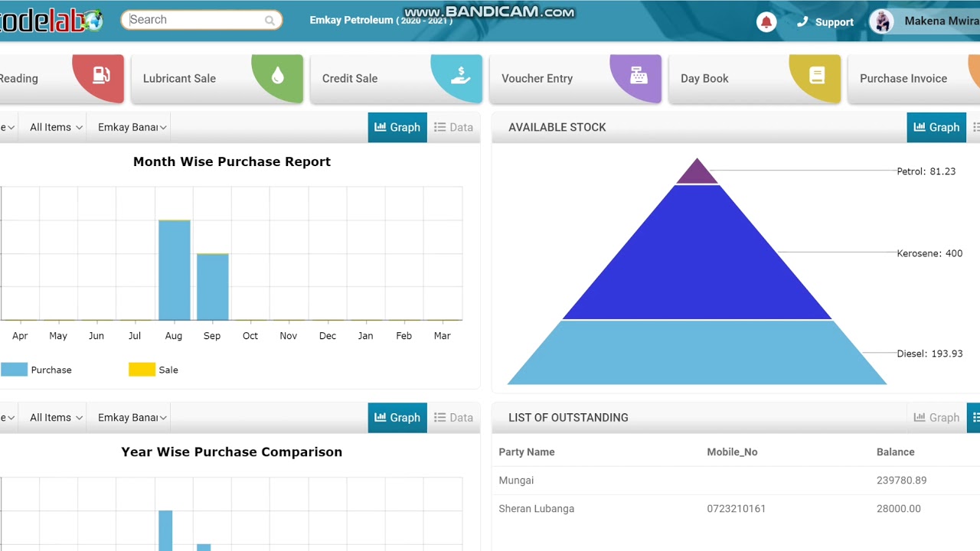The height and width of the screenshot is (551, 980).
Task: Click the Diesel: 193.93 label
Action: (x=929, y=354)
